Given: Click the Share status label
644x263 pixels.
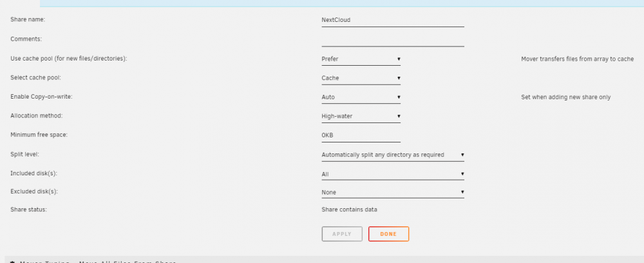Looking at the screenshot, I should coord(29,209).
